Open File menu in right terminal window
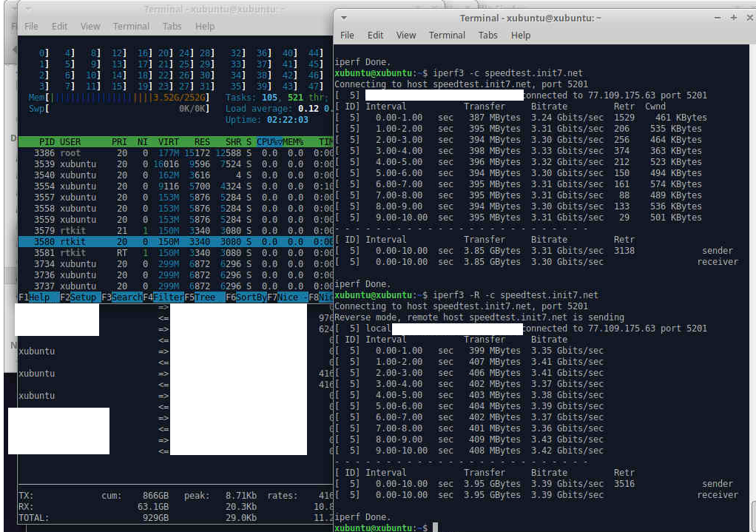The image size is (756, 532). (347, 36)
